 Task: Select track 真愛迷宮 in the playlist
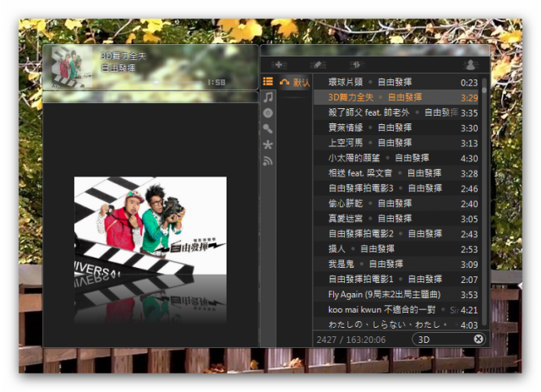click(x=396, y=219)
